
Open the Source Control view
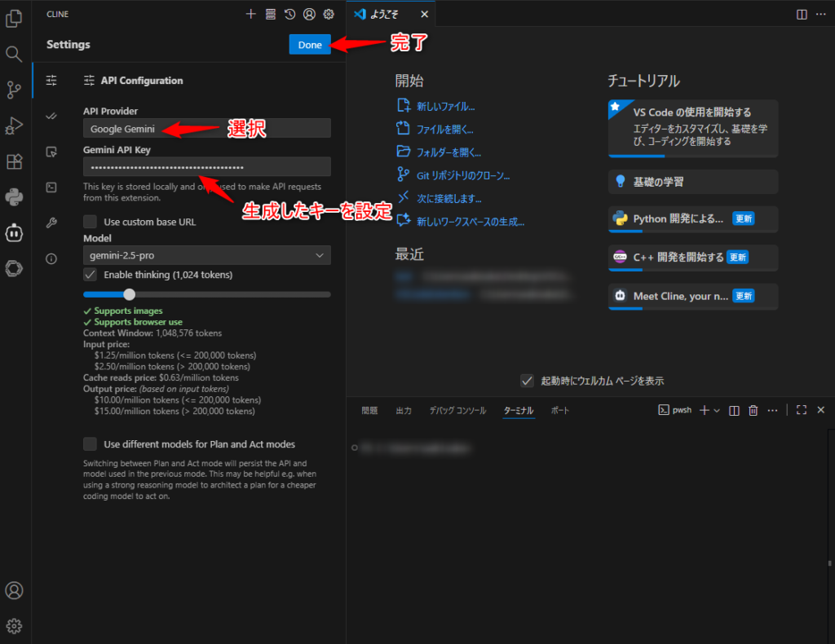coord(14,89)
